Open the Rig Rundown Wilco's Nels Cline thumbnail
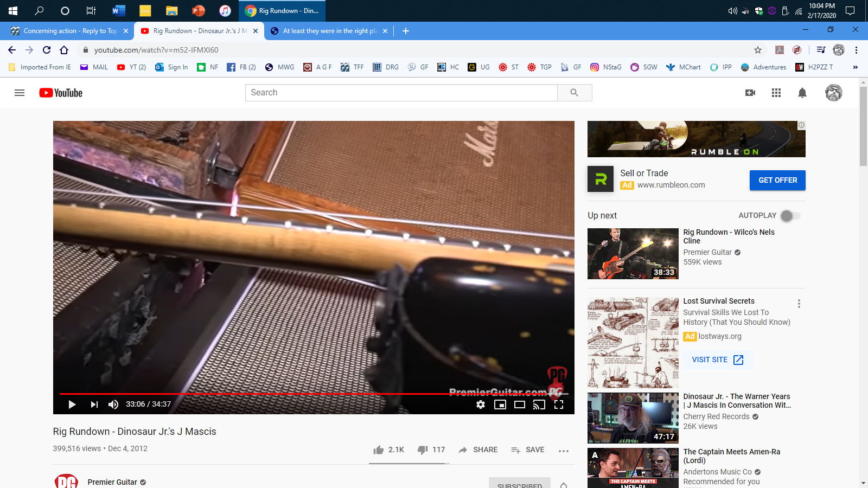This screenshot has height=488, width=868. point(633,254)
